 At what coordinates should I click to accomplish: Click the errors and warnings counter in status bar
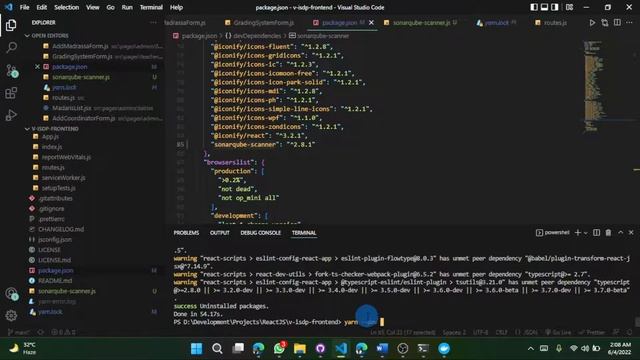click(x=63, y=332)
